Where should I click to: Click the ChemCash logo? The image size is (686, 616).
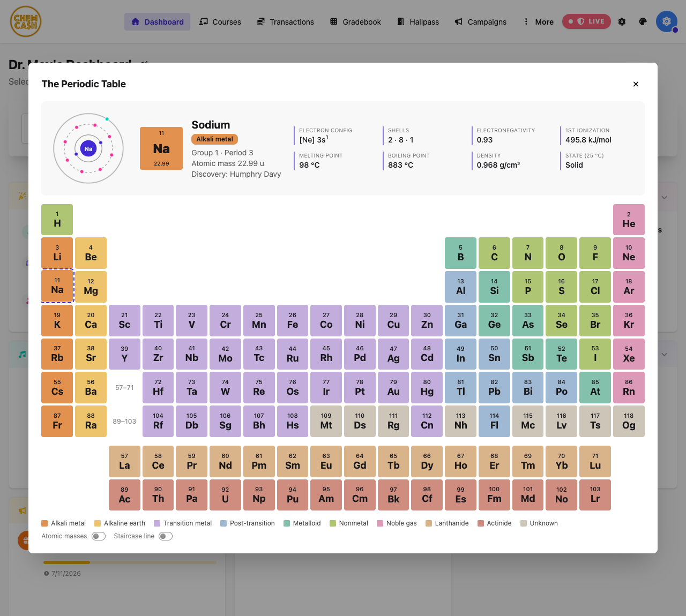pyautogui.click(x=26, y=21)
